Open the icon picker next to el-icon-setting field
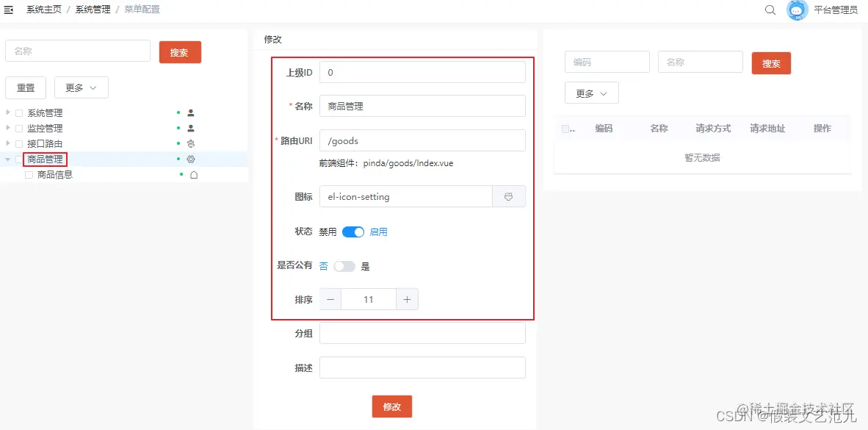 click(509, 196)
